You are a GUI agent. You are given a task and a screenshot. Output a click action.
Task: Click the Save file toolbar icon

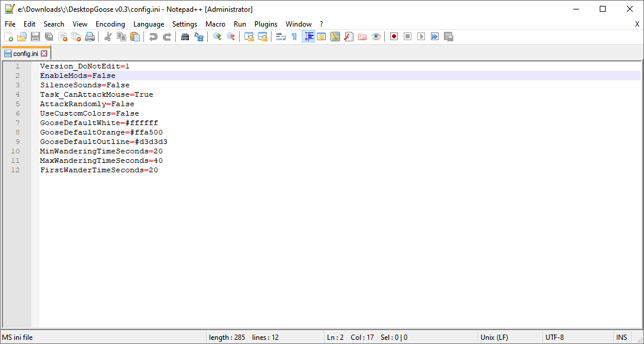pyautogui.click(x=35, y=37)
